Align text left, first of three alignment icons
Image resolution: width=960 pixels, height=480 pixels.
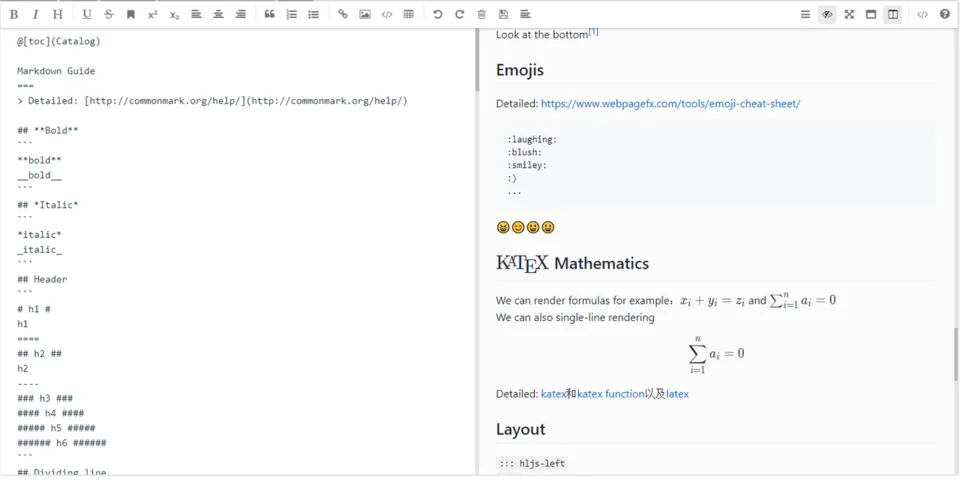pyautogui.click(x=196, y=15)
